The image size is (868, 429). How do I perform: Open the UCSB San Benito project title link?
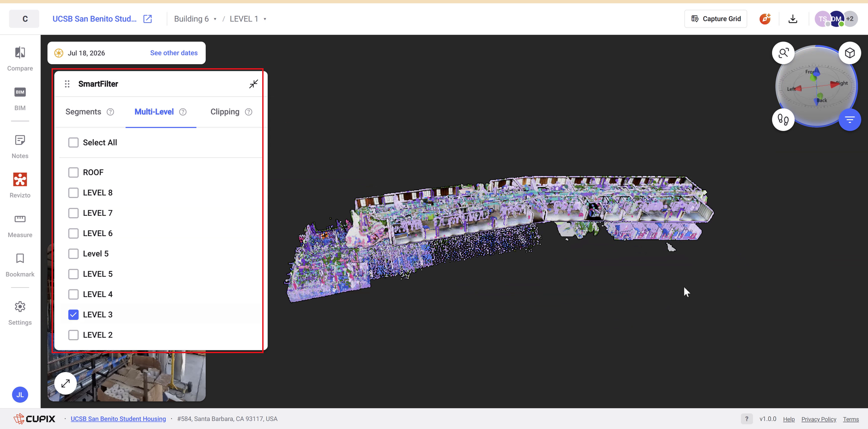pos(94,19)
